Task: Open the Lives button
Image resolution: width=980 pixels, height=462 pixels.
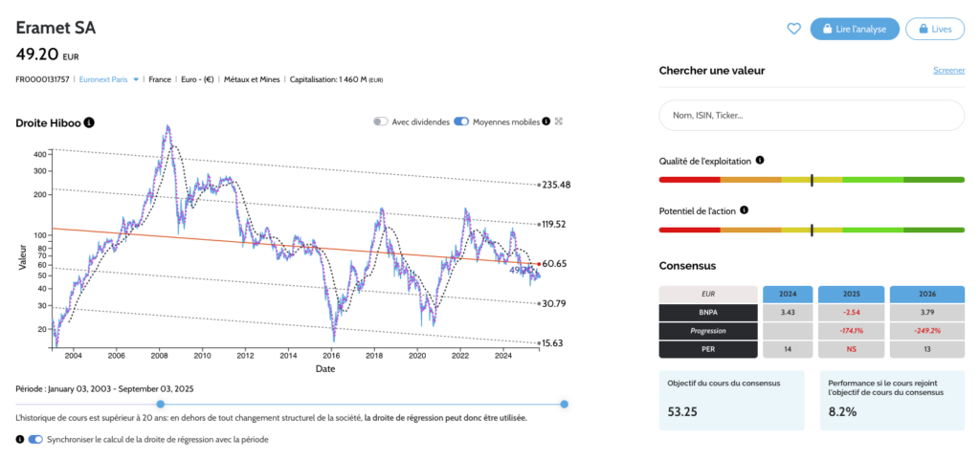Action: tap(934, 29)
